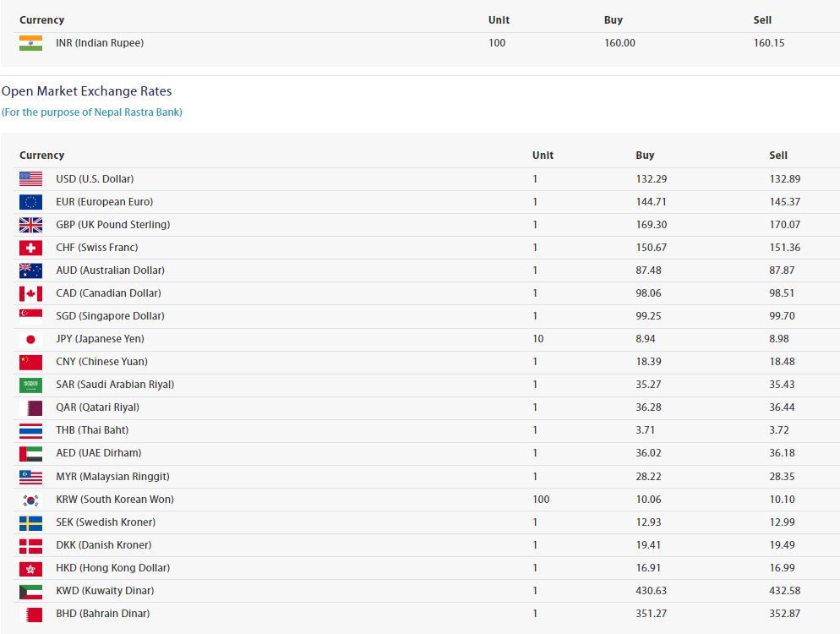Click the US flag icon

(30, 179)
